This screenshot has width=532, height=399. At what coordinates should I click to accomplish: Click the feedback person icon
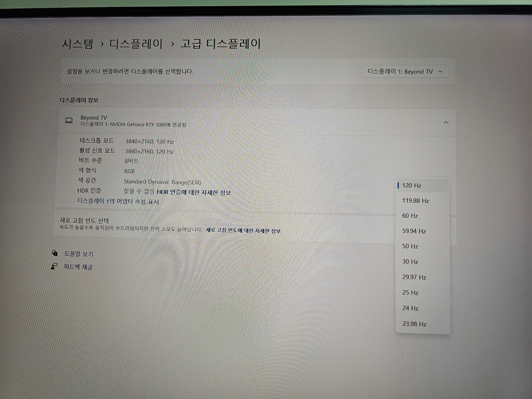[54, 266]
